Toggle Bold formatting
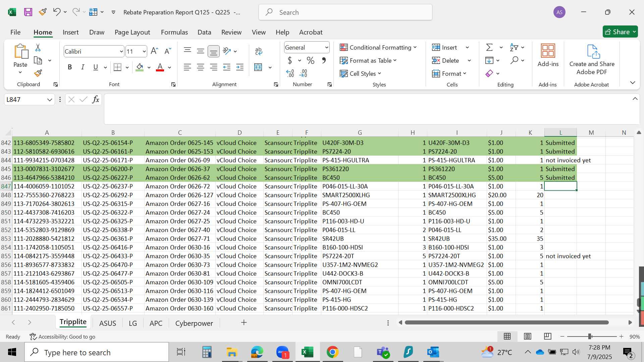Image resolution: width=644 pixels, height=362 pixels. click(70, 67)
